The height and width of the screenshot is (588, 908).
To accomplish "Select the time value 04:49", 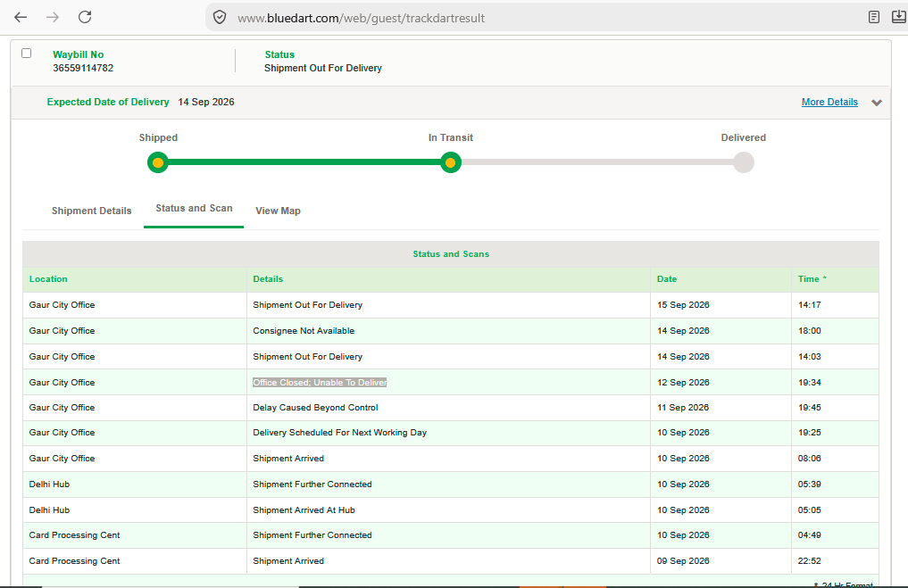I will 810,535.
